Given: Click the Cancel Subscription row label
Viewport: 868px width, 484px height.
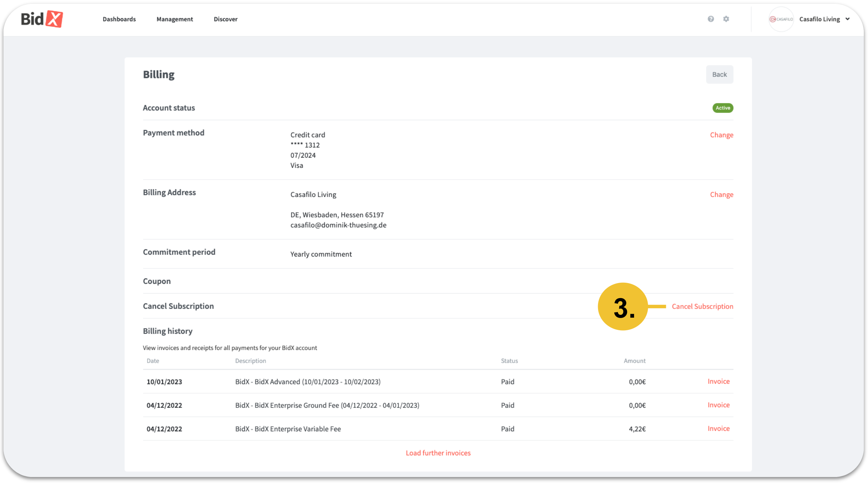Looking at the screenshot, I should pyautogui.click(x=178, y=306).
